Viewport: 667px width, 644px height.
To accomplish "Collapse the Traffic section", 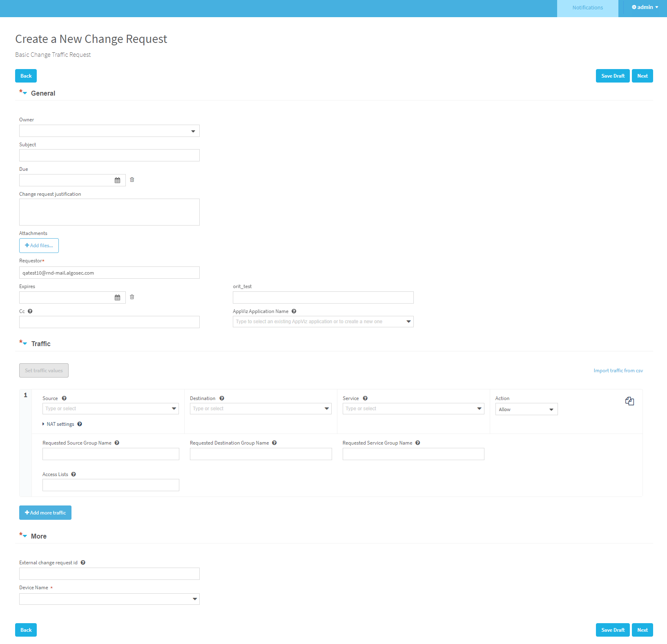I will [x=25, y=344].
